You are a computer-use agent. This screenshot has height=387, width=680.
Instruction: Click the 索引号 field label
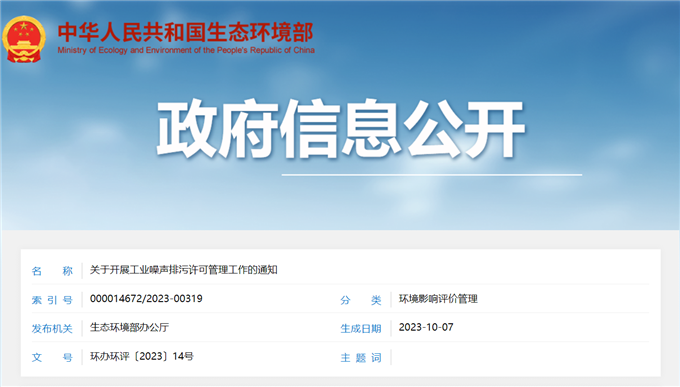[x=52, y=300]
